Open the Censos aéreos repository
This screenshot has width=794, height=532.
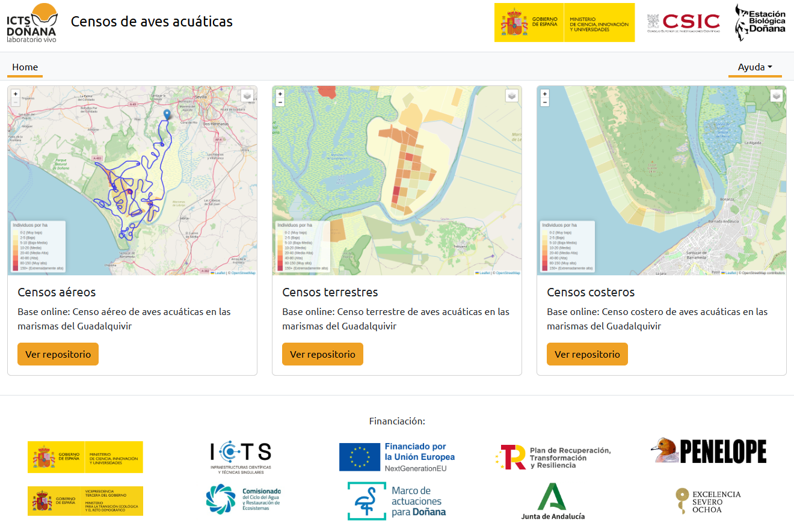coord(58,354)
